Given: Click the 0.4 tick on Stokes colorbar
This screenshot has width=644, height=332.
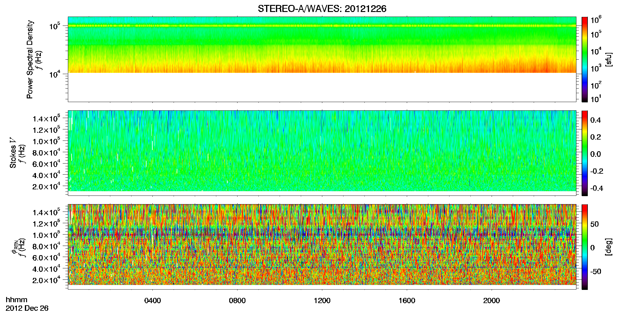Looking at the screenshot, I should coord(595,120).
